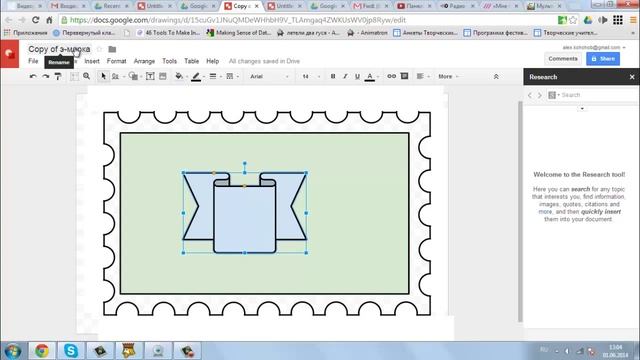Click the browser address bar URL

click(x=238, y=20)
